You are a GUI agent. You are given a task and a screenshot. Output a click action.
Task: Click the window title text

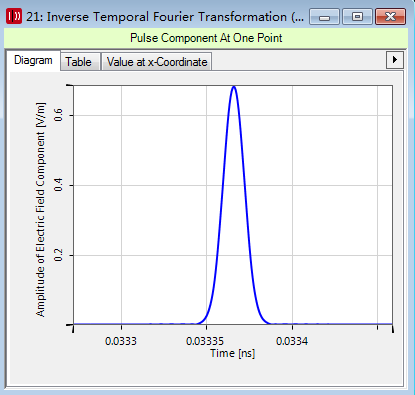coord(165,17)
